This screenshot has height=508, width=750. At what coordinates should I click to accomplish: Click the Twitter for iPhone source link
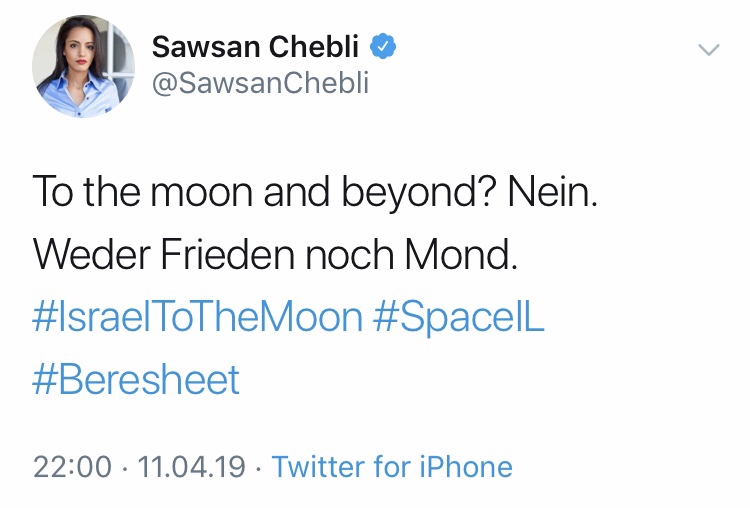[392, 466]
